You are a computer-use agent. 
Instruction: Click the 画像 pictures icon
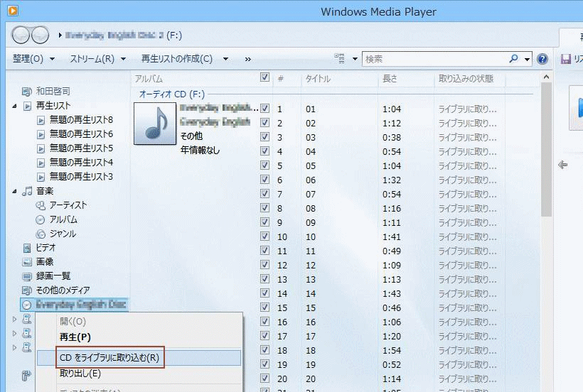pos(27,262)
